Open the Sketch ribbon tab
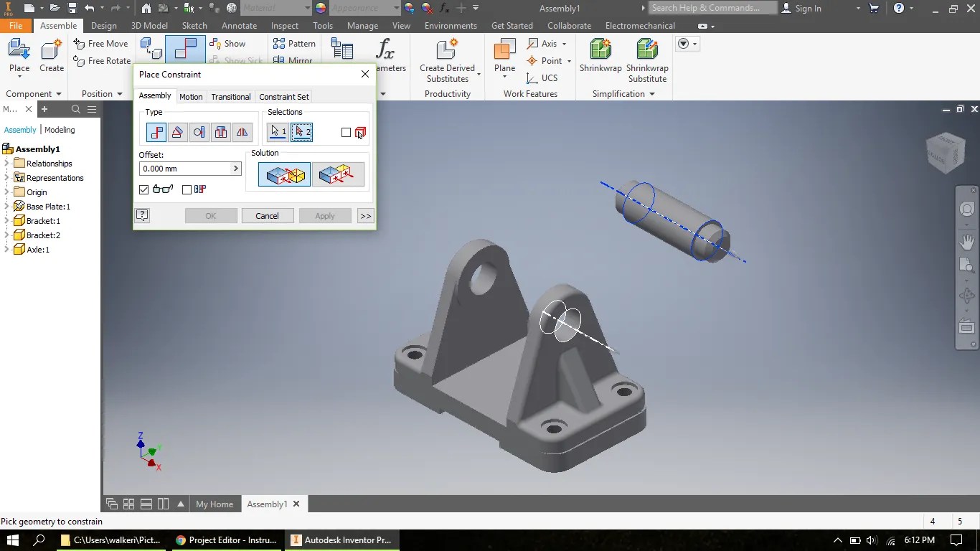Screen dimensions: 980x551 (194, 26)
